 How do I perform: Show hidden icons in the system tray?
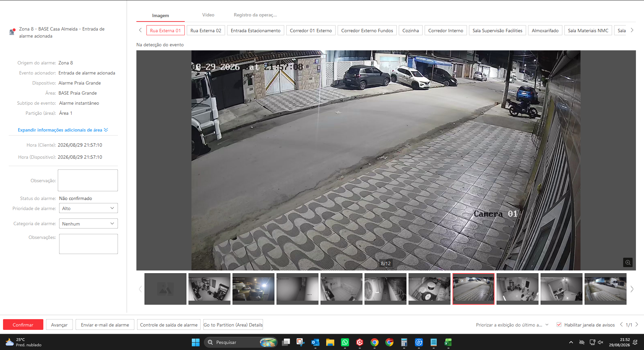(x=571, y=342)
